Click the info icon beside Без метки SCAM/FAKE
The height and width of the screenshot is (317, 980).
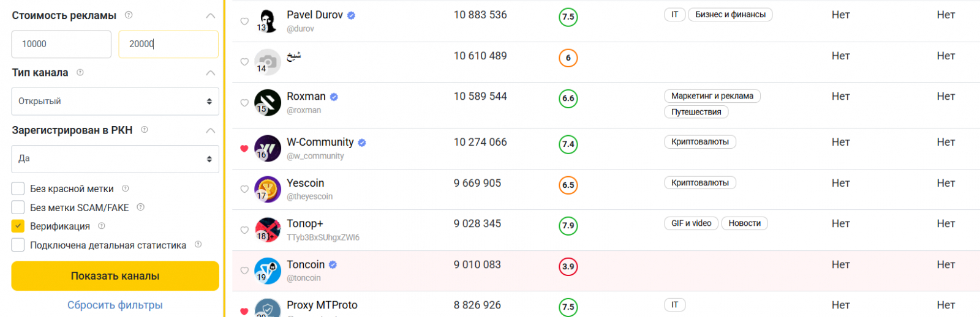(141, 207)
